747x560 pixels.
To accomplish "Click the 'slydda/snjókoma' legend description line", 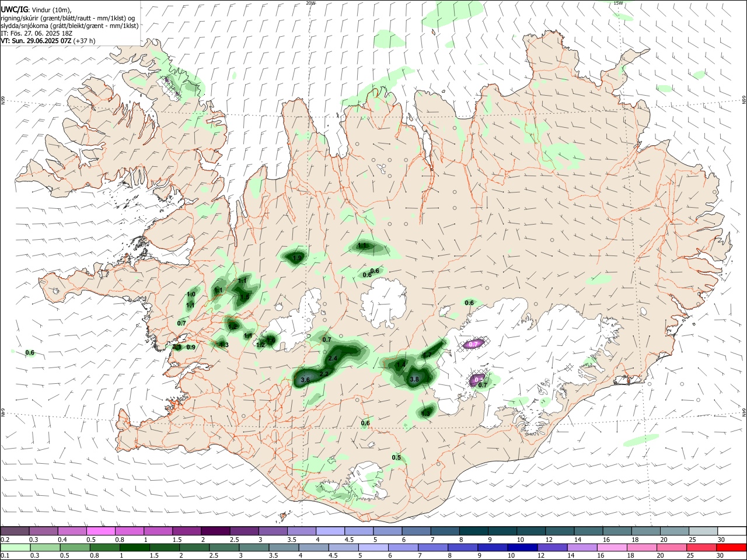I will coord(69,26).
